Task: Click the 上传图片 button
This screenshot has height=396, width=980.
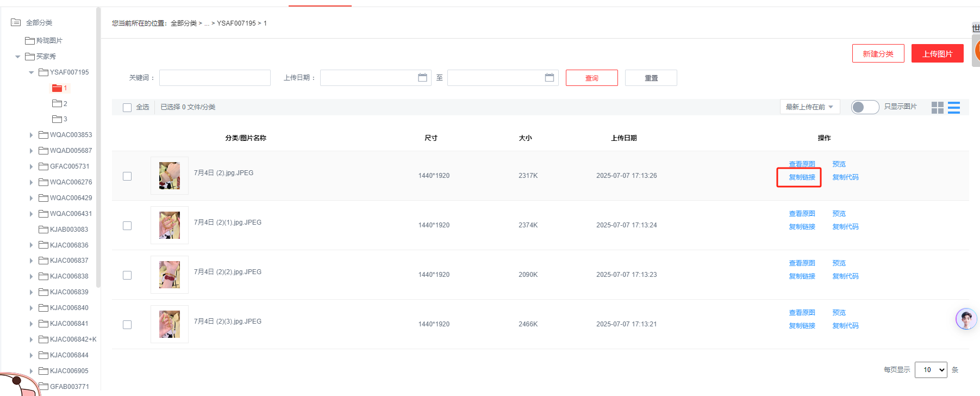Action: tap(937, 54)
